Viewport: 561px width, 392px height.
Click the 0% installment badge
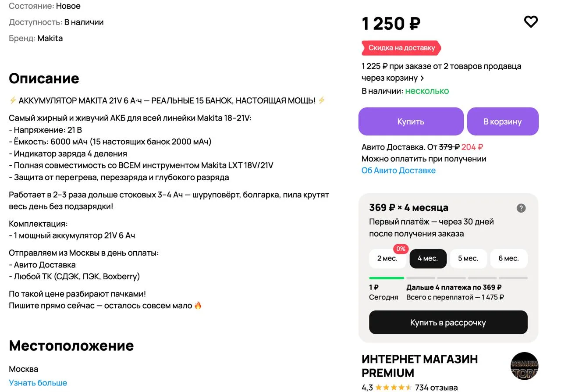coord(401,249)
